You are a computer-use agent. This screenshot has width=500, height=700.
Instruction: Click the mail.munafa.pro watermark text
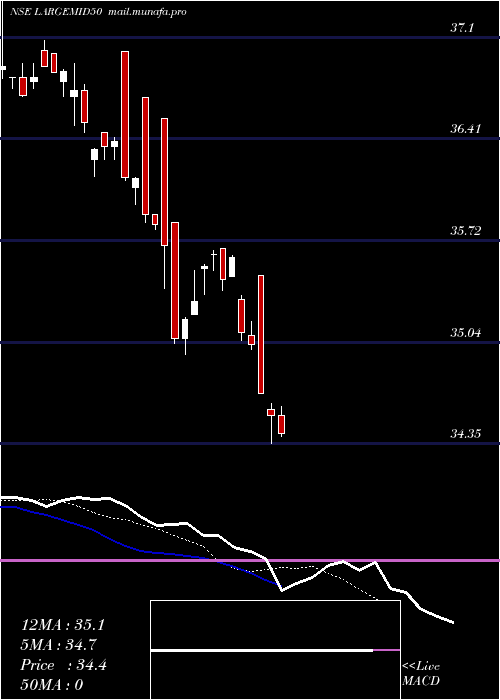coord(149,12)
